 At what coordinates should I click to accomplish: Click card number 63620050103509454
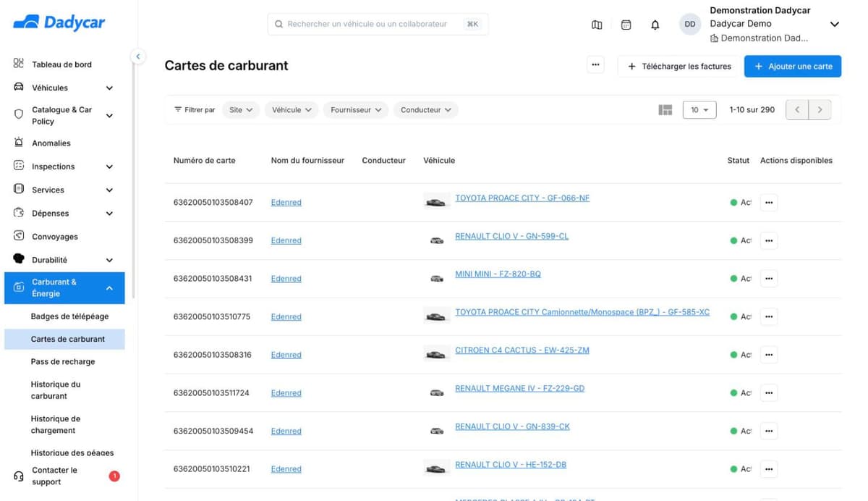[x=213, y=431]
